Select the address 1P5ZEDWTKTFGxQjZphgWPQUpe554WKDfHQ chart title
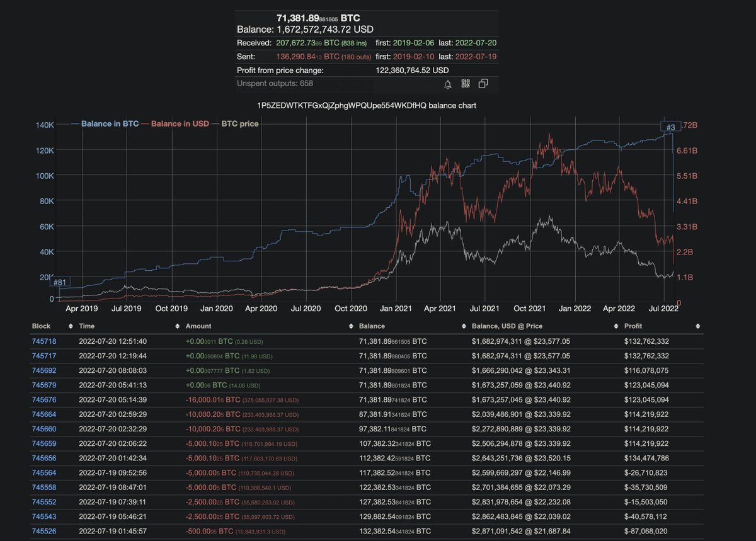756x541 pixels. (367, 106)
